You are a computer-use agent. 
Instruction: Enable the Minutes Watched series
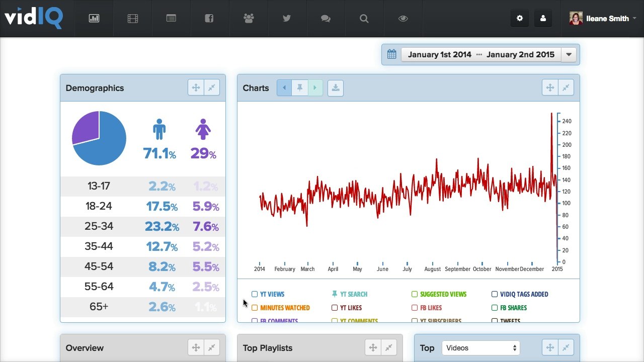click(x=255, y=308)
